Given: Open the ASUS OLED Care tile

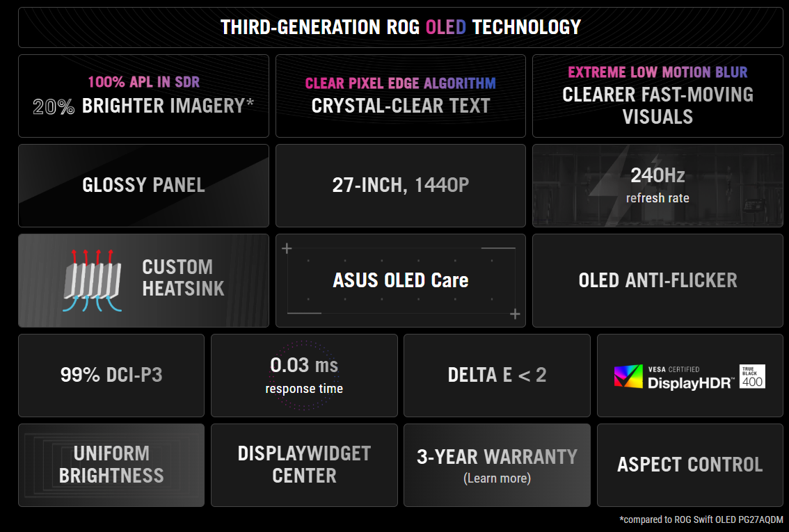Looking at the screenshot, I should [x=400, y=280].
